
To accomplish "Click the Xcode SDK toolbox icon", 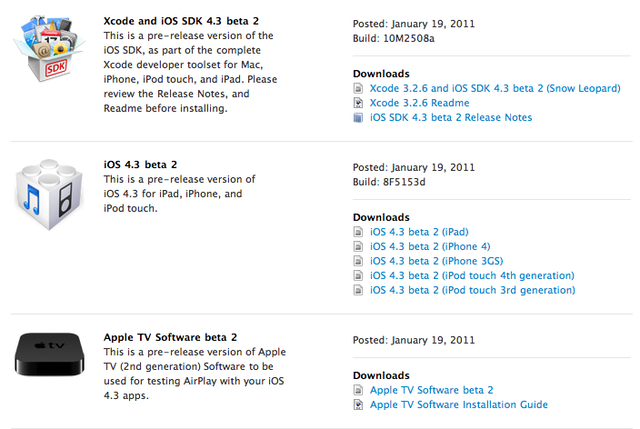I will (x=49, y=48).
